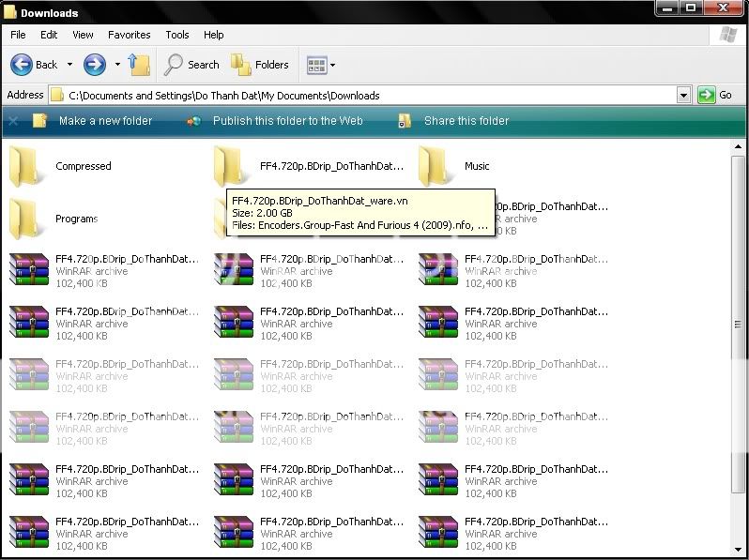Open the View menu
The height and width of the screenshot is (560, 749).
[83, 35]
